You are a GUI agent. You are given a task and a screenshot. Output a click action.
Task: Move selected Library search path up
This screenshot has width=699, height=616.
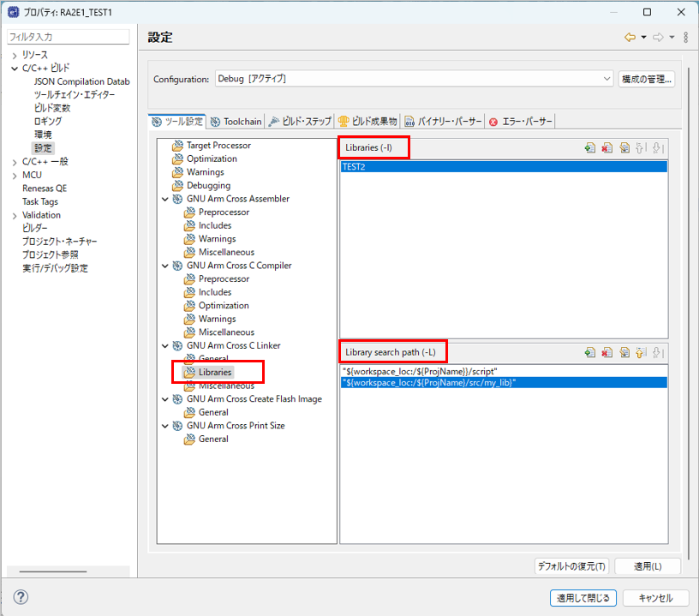(641, 352)
